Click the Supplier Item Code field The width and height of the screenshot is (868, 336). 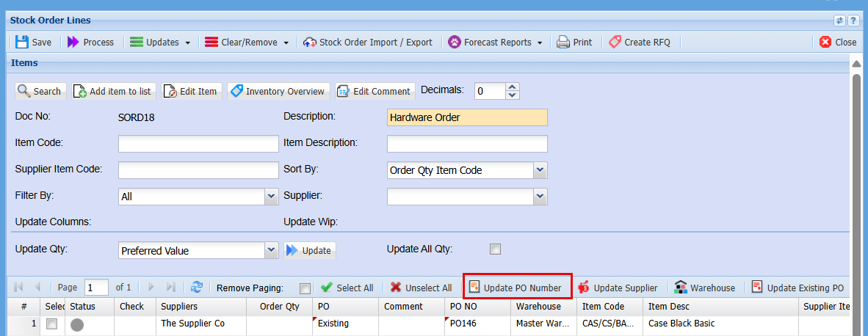pyautogui.click(x=198, y=170)
